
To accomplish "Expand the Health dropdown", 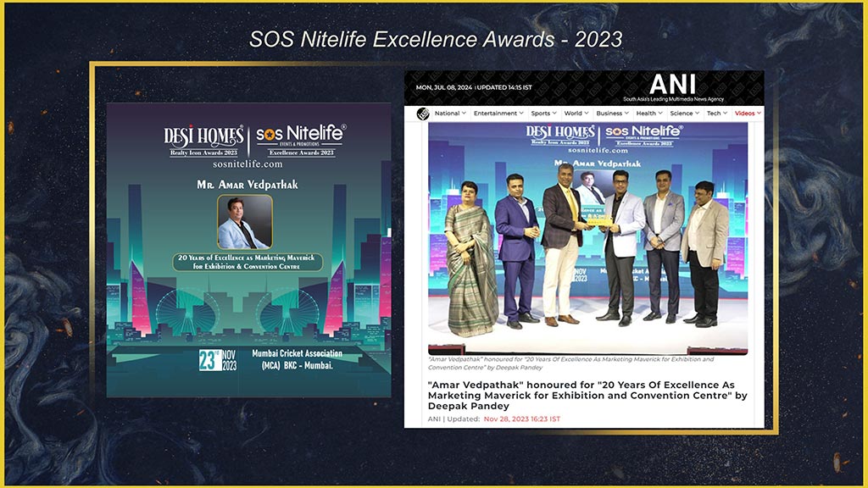I will 649,114.
